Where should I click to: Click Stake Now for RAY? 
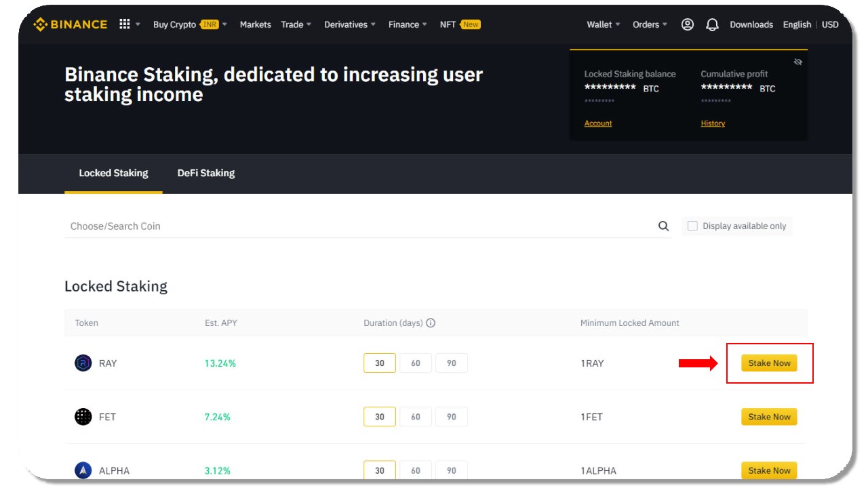click(769, 363)
